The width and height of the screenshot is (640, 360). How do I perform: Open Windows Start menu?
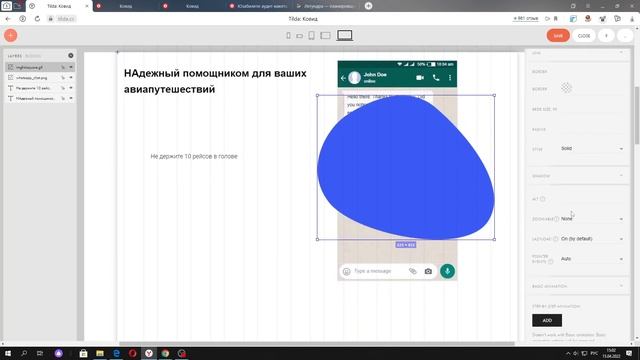tap(8, 353)
